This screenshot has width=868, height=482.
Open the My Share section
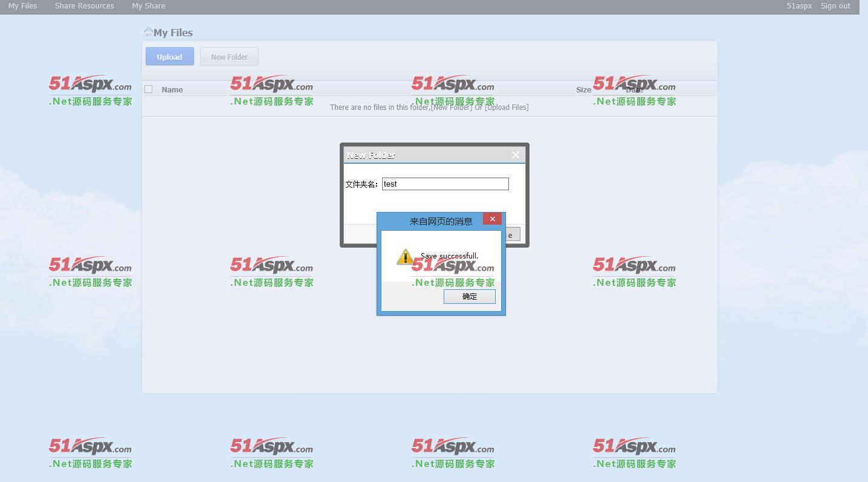(x=148, y=6)
